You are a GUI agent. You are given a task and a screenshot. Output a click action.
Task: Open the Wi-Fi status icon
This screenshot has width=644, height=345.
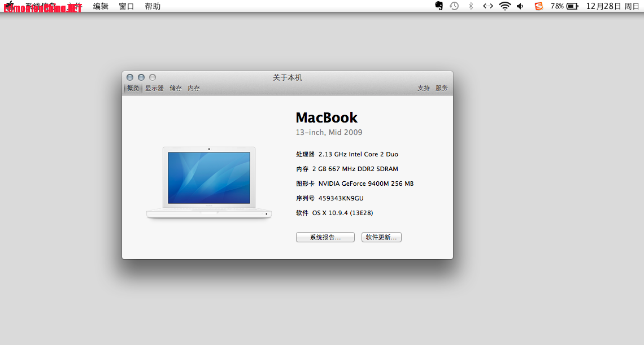pos(505,6)
